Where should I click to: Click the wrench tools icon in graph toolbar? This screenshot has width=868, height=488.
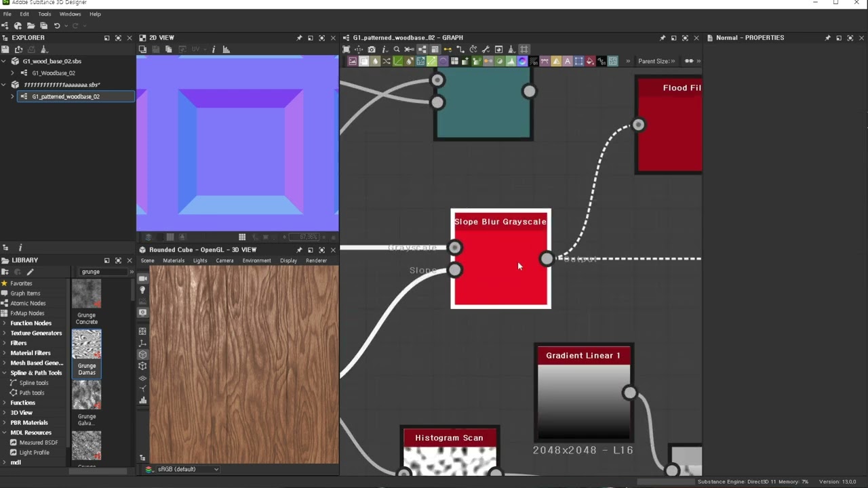click(x=486, y=49)
